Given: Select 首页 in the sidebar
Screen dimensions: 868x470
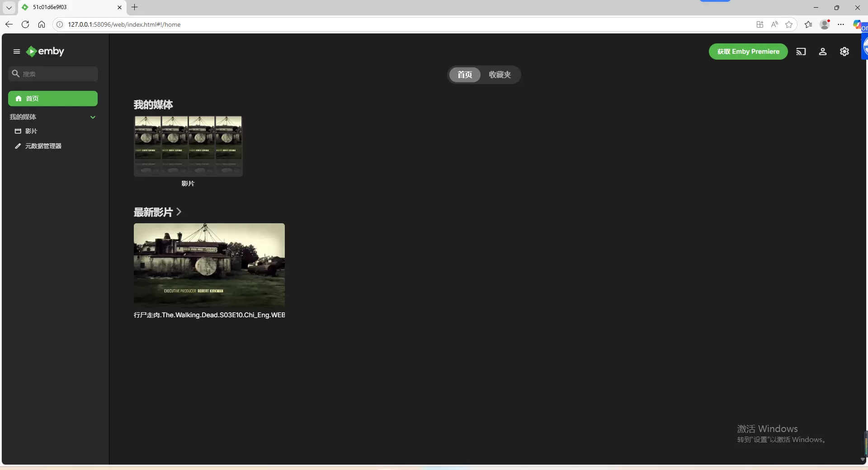Looking at the screenshot, I should [53, 99].
